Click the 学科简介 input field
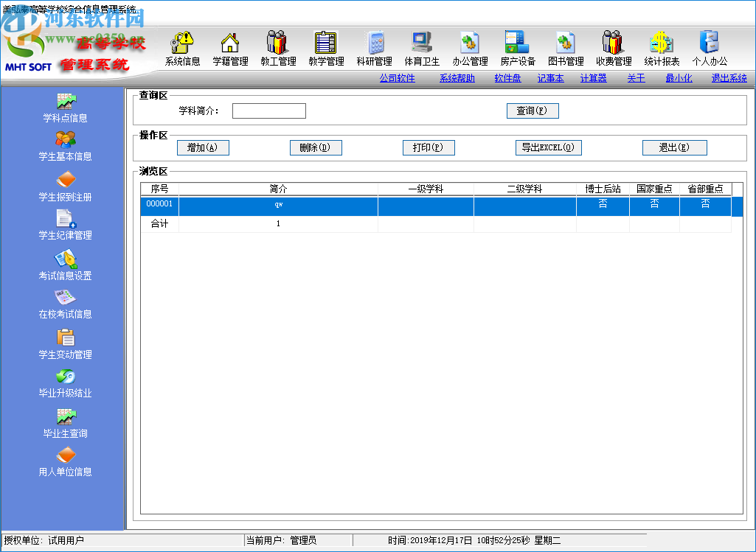756x552 pixels. (268, 111)
